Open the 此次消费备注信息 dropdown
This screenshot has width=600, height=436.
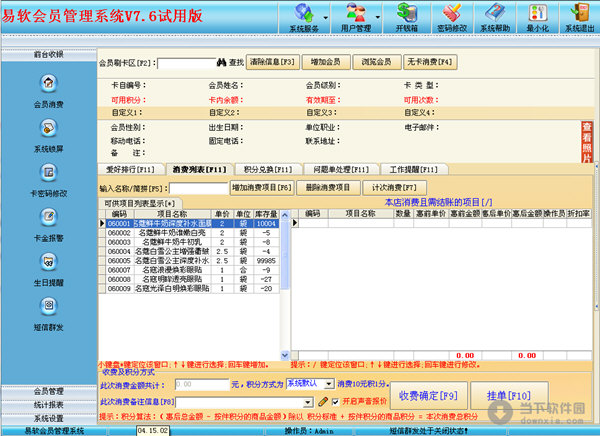point(308,402)
